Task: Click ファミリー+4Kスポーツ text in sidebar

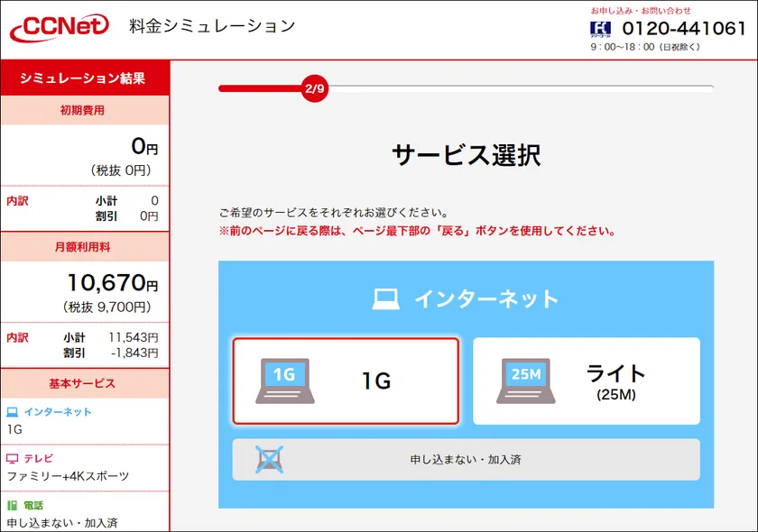Action: (69, 476)
